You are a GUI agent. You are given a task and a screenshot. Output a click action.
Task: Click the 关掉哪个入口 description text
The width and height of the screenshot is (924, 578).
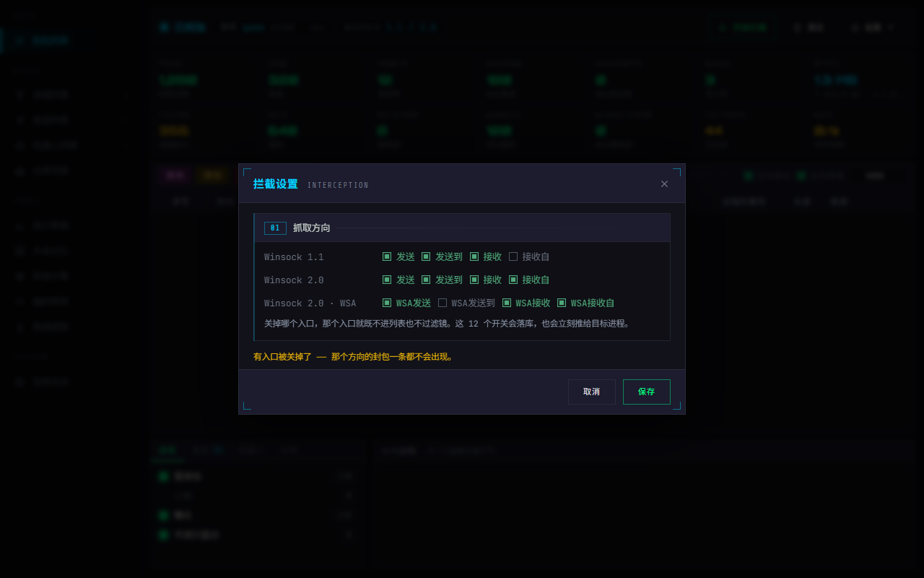coord(448,324)
